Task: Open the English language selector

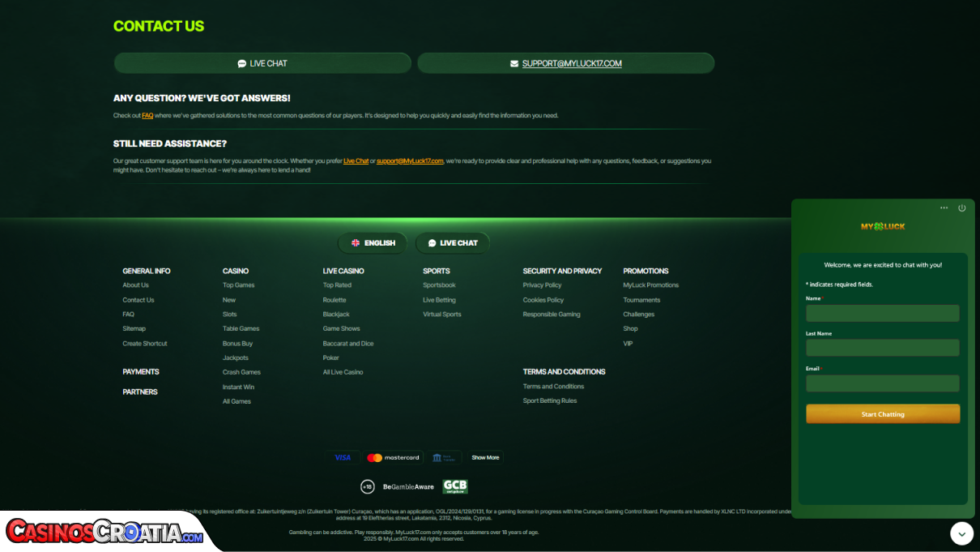Action: coord(373,243)
